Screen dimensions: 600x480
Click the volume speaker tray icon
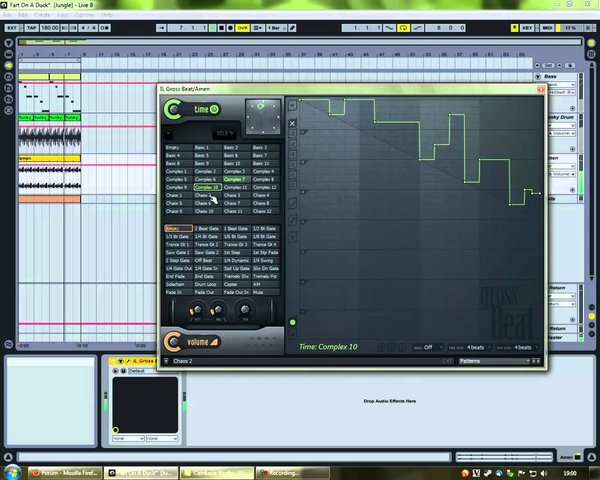pos(543,473)
